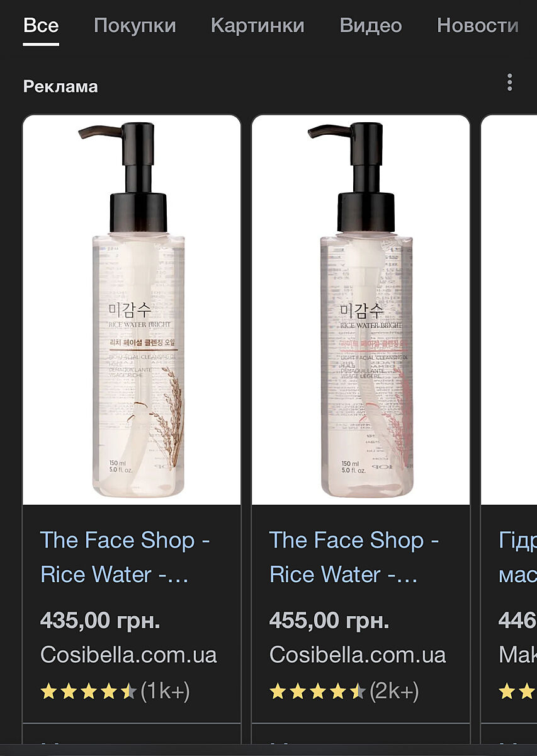Click the third product's partially visible price

(517, 621)
